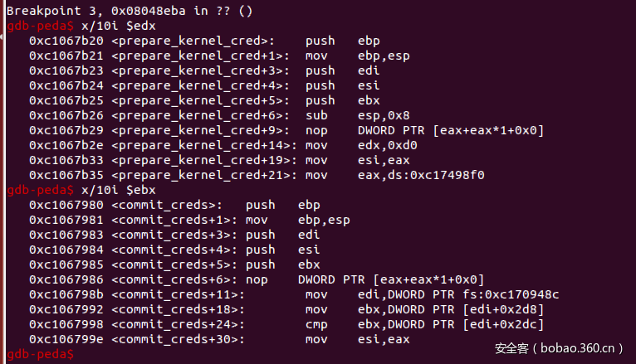Click the last empty gdb-peda$ prompt
The height and width of the screenshot is (364, 636).
click(x=40, y=354)
